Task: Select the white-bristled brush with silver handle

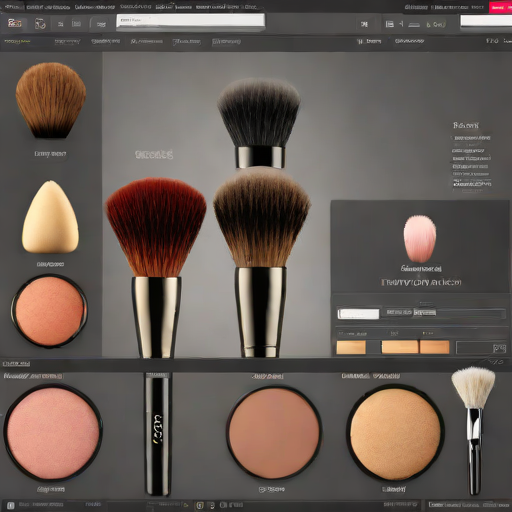Action: click(x=473, y=430)
